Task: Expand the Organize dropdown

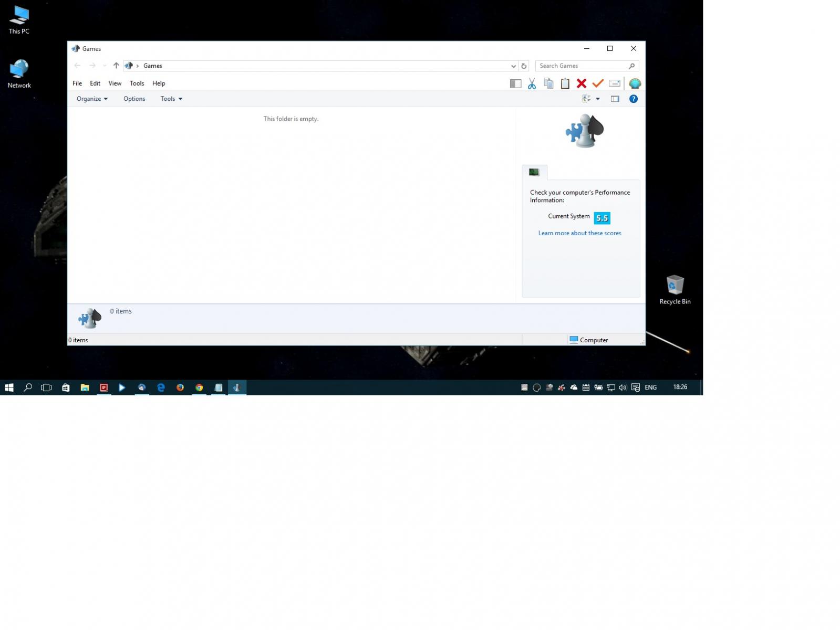Action: [92, 99]
